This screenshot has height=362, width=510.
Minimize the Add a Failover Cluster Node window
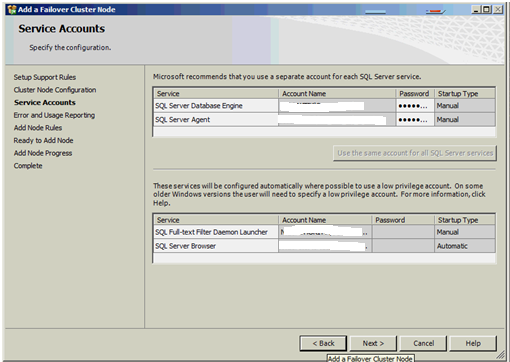point(476,10)
